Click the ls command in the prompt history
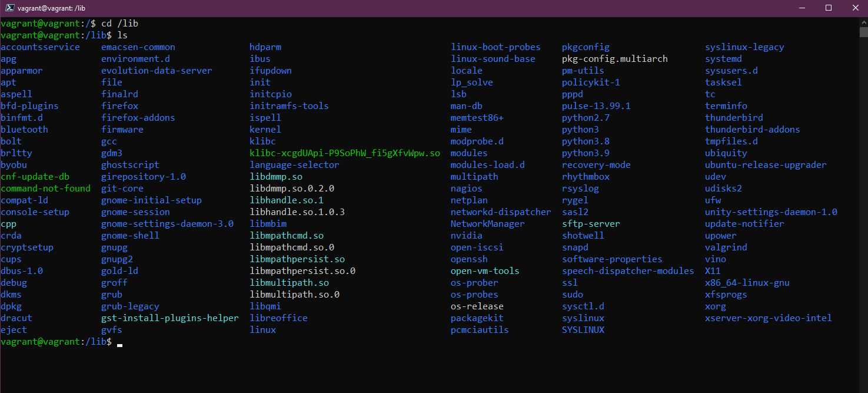 coord(121,35)
